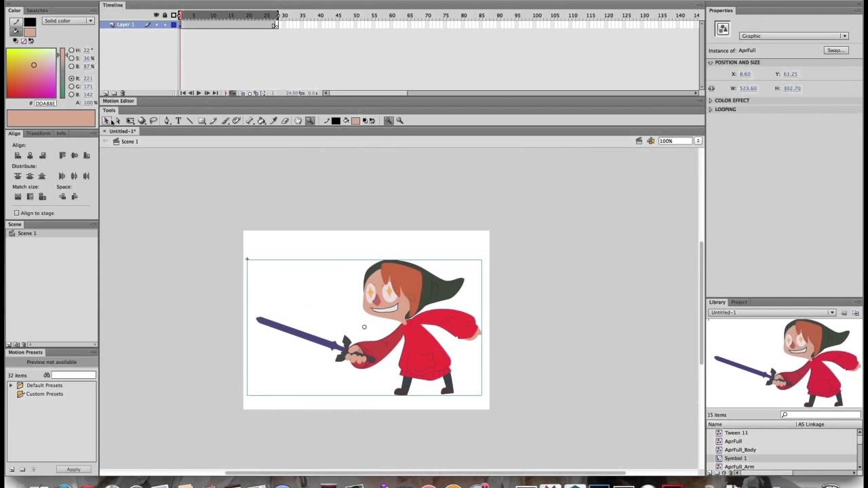
Task: Select the S saturation radio button
Action: 71,58
